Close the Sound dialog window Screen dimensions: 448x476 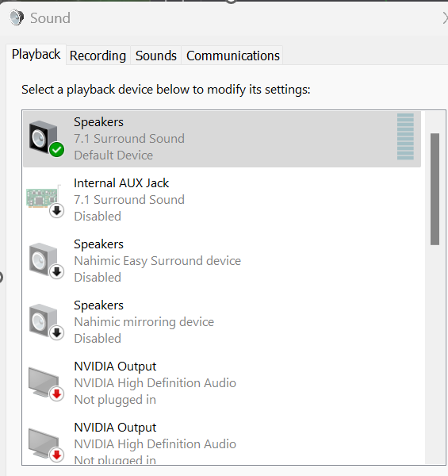coord(446,18)
